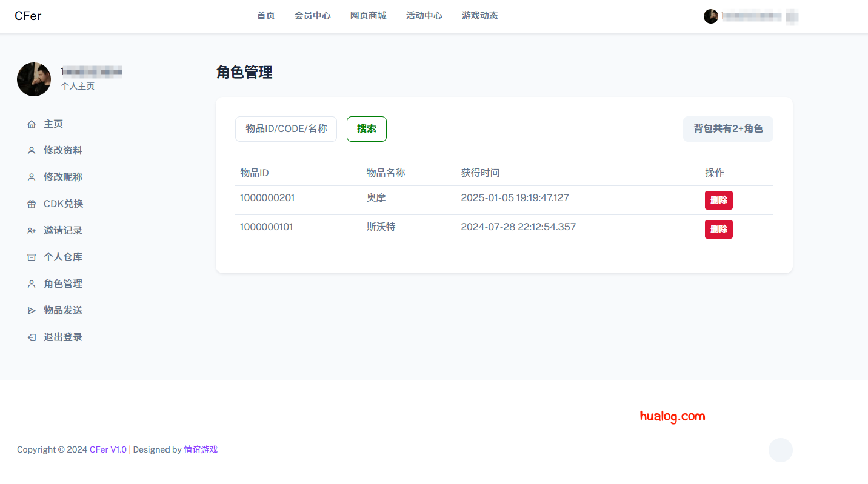Click the gift icon for CDK兑换

click(32, 204)
